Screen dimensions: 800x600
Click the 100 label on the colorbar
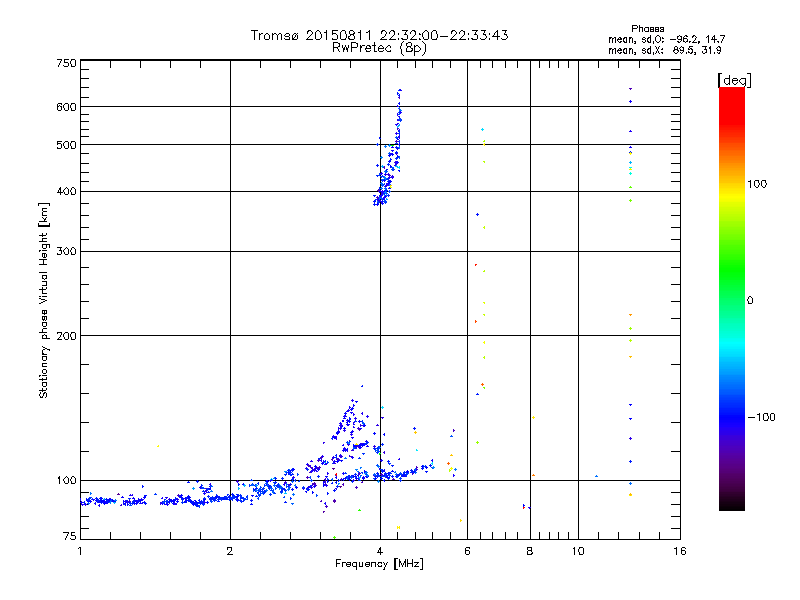click(757, 184)
